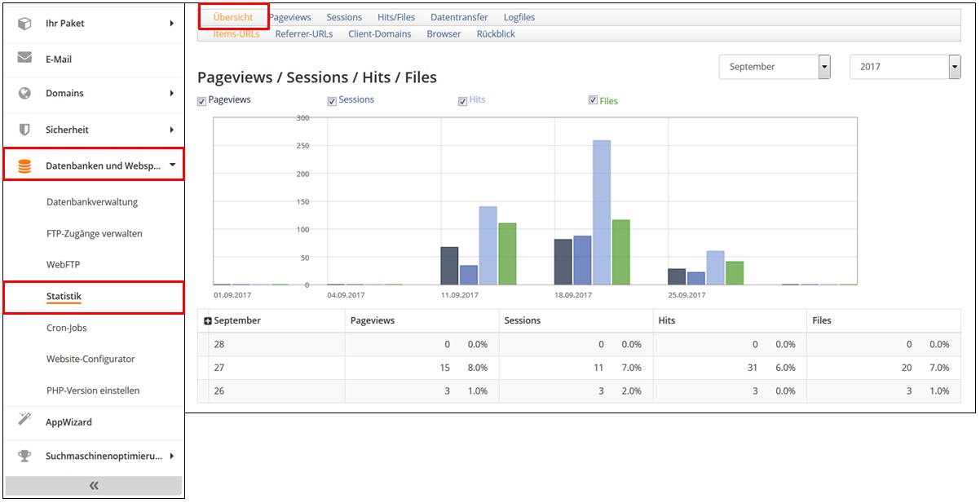Open the Logfiles tab
980x503 pixels.
click(519, 17)
